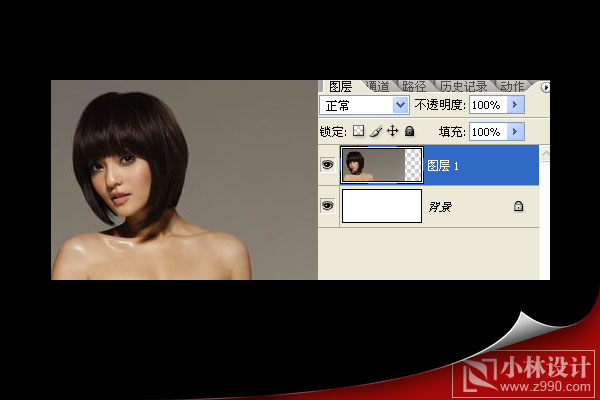Select the 背景 layer thumbnail
This screenshot has height=400, width=600.
click(x=382, y=206)
